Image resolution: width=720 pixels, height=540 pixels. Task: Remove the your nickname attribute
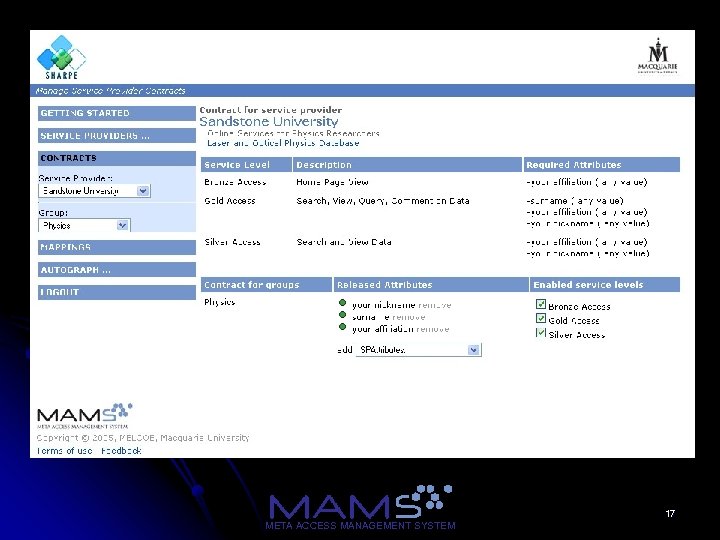coord(435,305)
